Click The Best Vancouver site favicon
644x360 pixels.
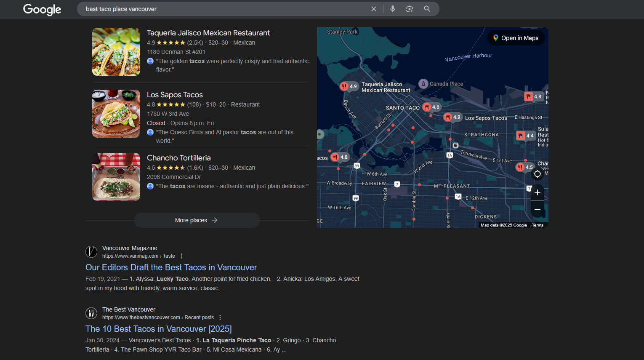91,313
